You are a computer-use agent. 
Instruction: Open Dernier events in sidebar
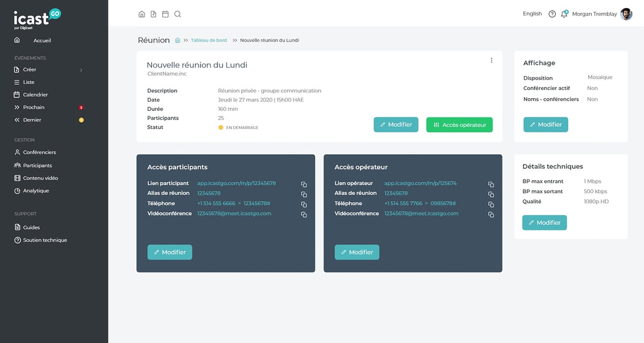(32, 120)
